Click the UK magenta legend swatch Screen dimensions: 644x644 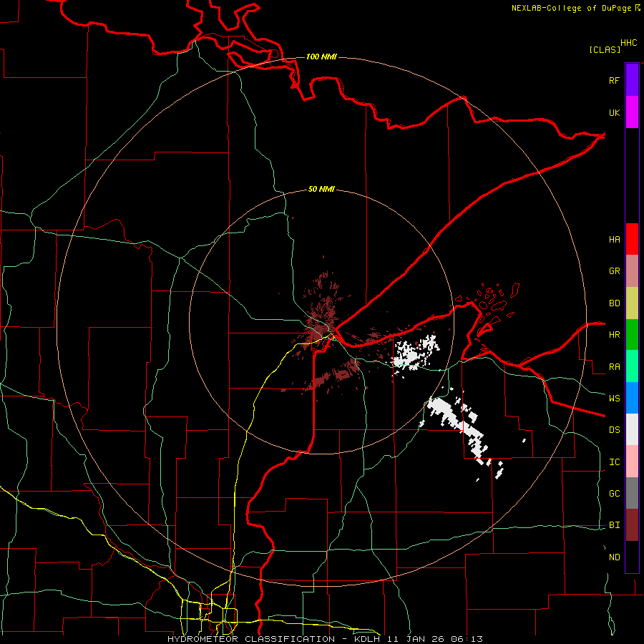click(x=632, y=112)
